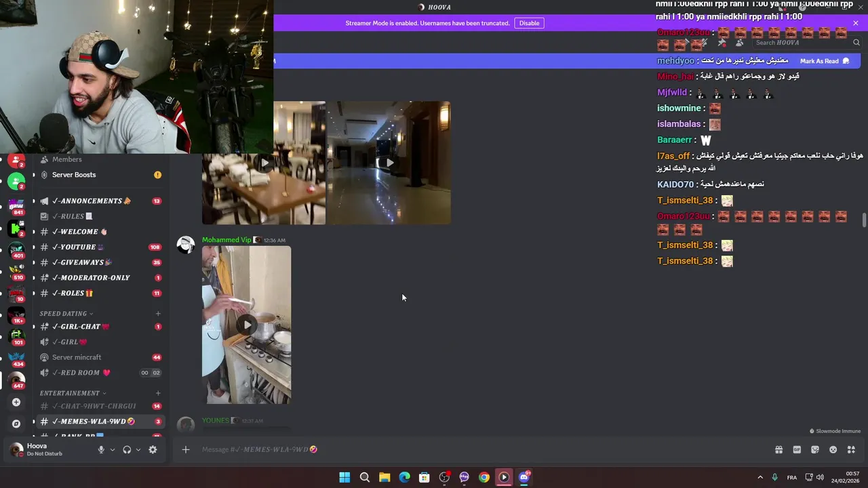
Task: Open Microsoft Edge from taskbar
Action: click(x=404, y=477)
